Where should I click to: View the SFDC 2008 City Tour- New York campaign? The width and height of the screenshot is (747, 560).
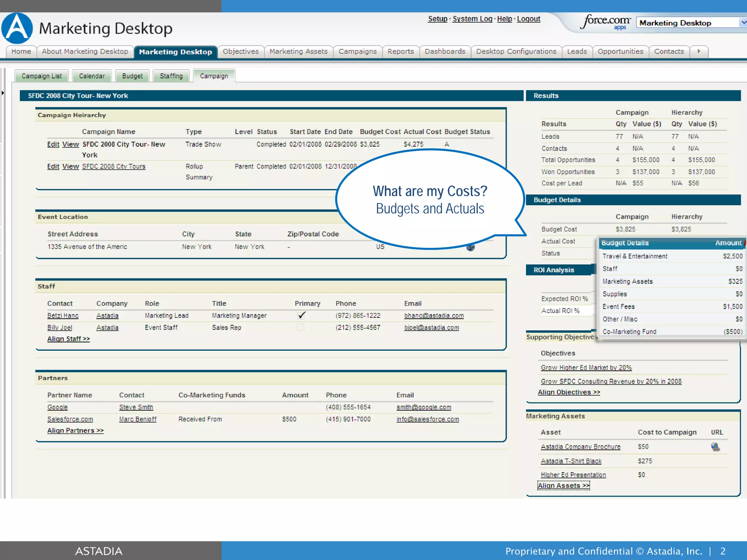pos(70,144)
